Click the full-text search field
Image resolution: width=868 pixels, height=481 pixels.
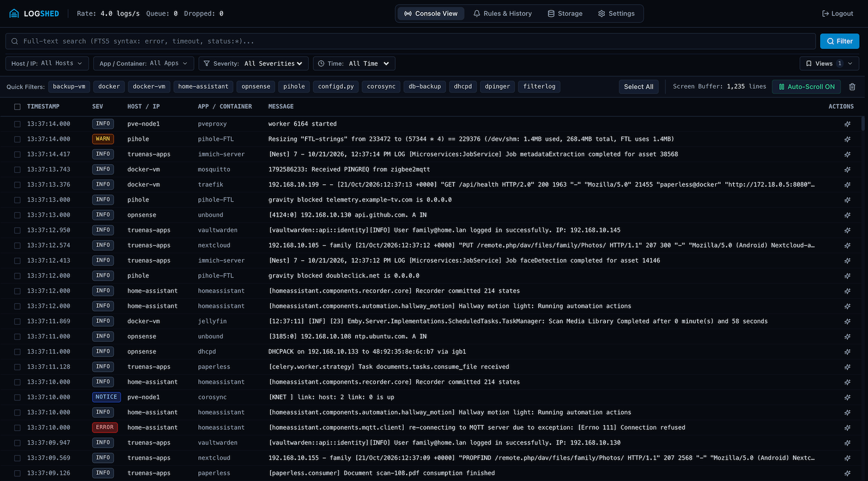point(411,41)
